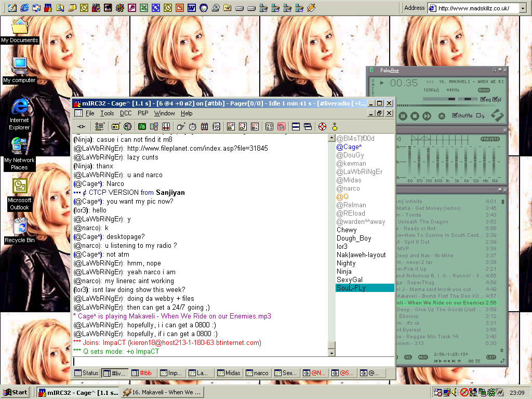
Task: Click the timer clock toolbar icon
Action: pyautogui.click(x=192, y=126)
